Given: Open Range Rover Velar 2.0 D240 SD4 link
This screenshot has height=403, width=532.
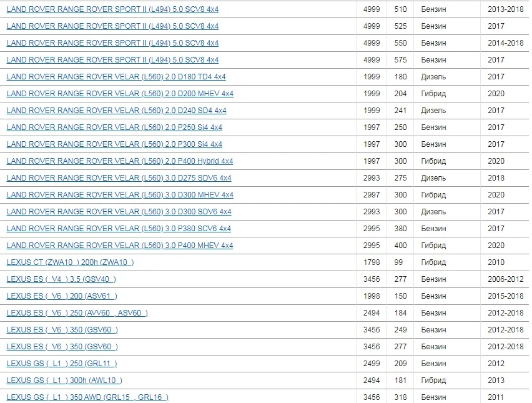Looking at the screenshot, I should click(116, 111).
